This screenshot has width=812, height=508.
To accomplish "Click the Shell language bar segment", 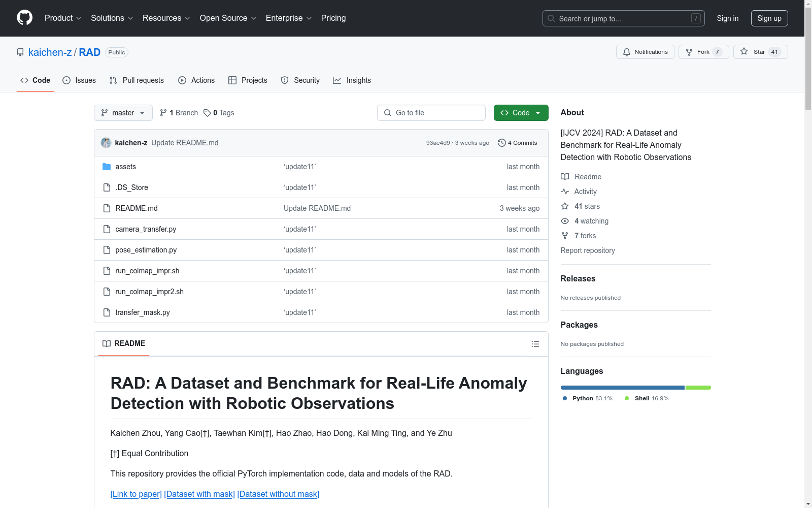I will pos(698,388).
